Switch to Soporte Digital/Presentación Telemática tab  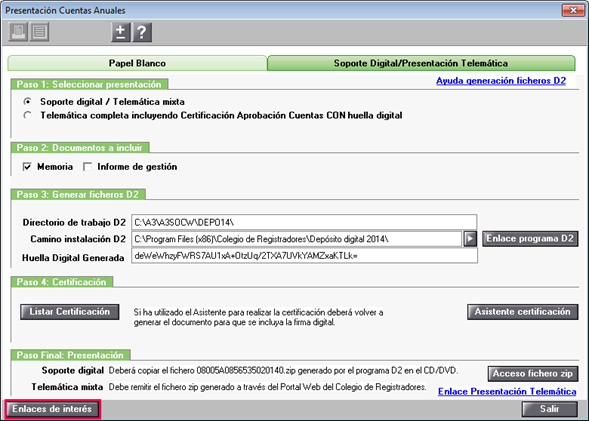coord(421,63)
